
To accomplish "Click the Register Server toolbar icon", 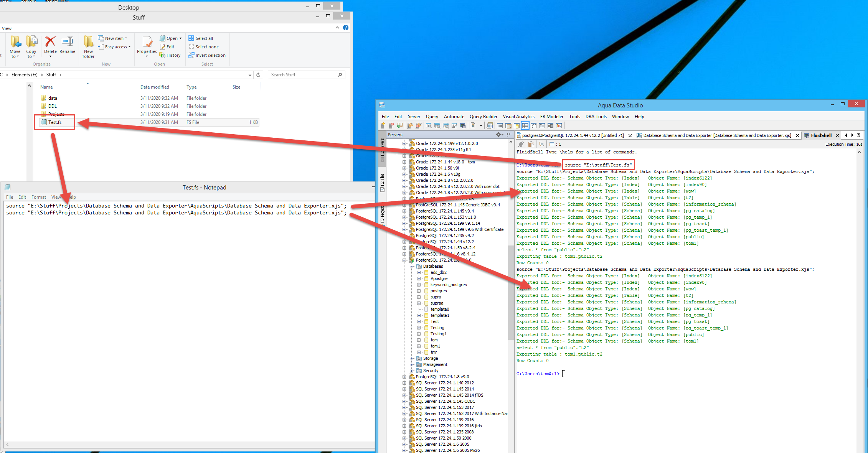I will [383, 125].
